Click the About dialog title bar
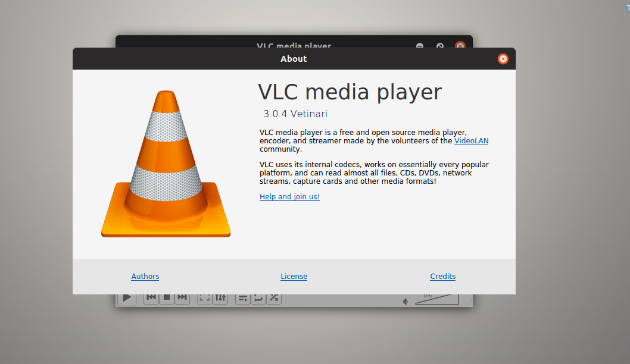 (294, 59)
